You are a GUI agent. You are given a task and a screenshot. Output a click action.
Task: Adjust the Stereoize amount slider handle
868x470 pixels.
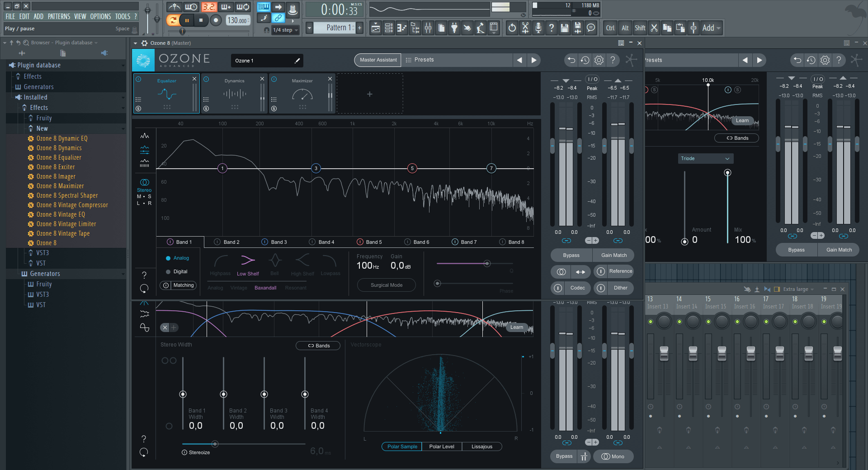[x=215, y=444]
